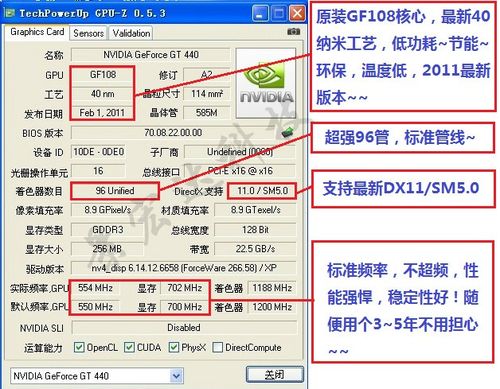Click the GPU-Z title bar app icon
The image size is (500, 389).
(10, 13)
